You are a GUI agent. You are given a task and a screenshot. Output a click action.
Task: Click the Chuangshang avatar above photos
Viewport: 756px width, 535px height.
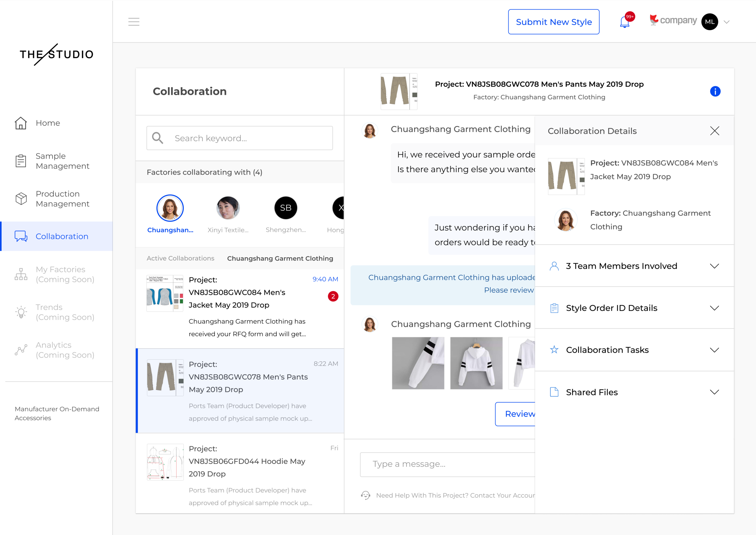[x=370, y=325]
